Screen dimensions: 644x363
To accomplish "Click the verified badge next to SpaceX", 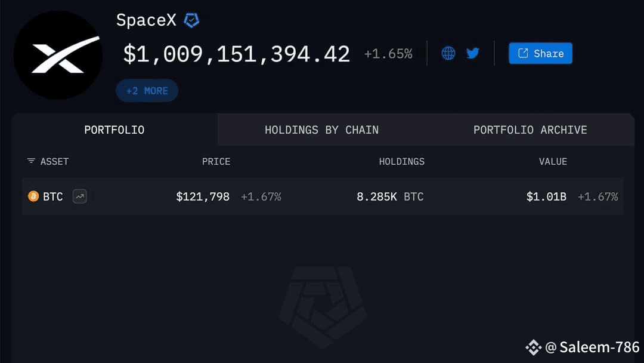I will pyautogui.click(x=191, y=20).
